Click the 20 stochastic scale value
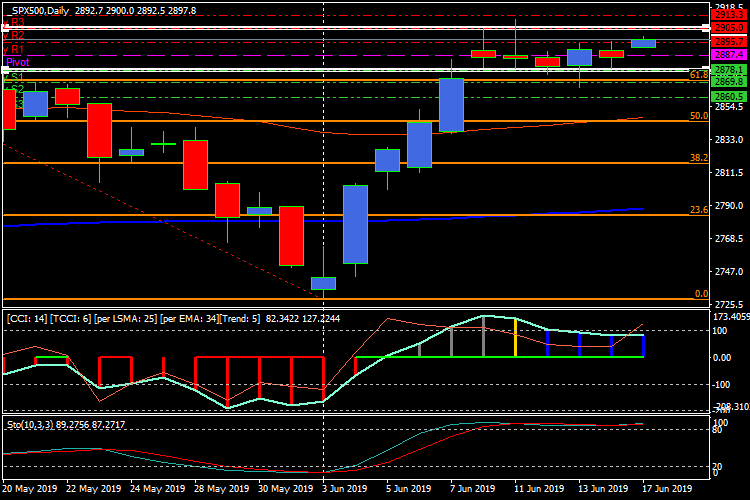 [x=717, y=466]
